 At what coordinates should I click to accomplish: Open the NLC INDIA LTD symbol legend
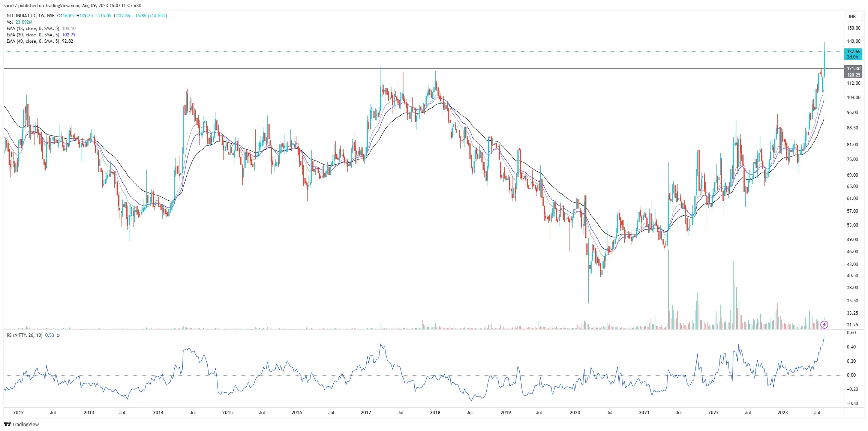22,16
